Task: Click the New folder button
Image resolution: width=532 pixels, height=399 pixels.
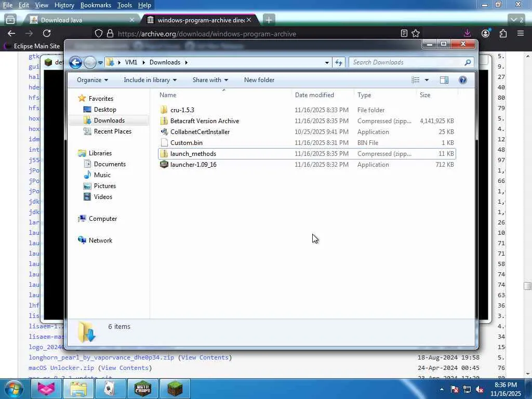Action: pyautogui.click(x=259, y=80)
